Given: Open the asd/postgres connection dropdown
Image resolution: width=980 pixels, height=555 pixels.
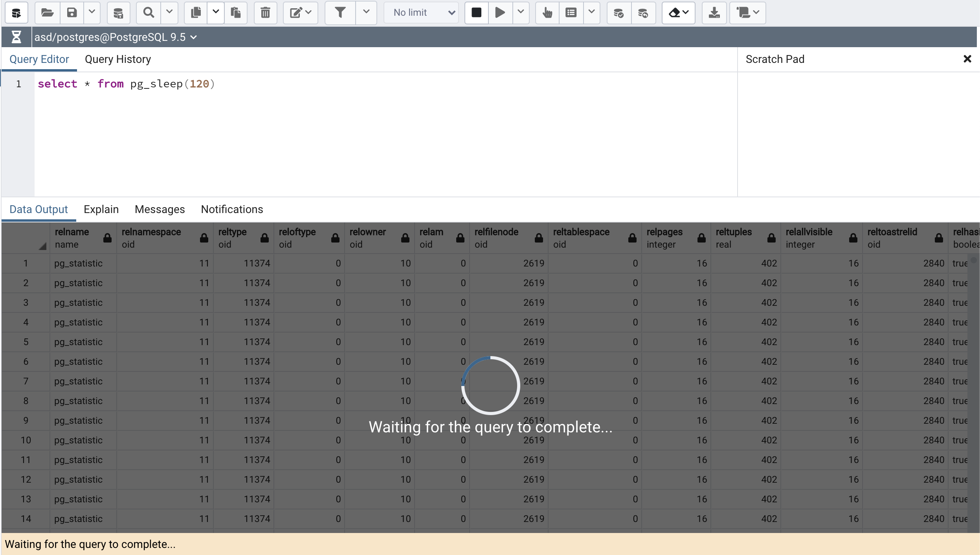Looking at the screenshot, I should 116,37.
